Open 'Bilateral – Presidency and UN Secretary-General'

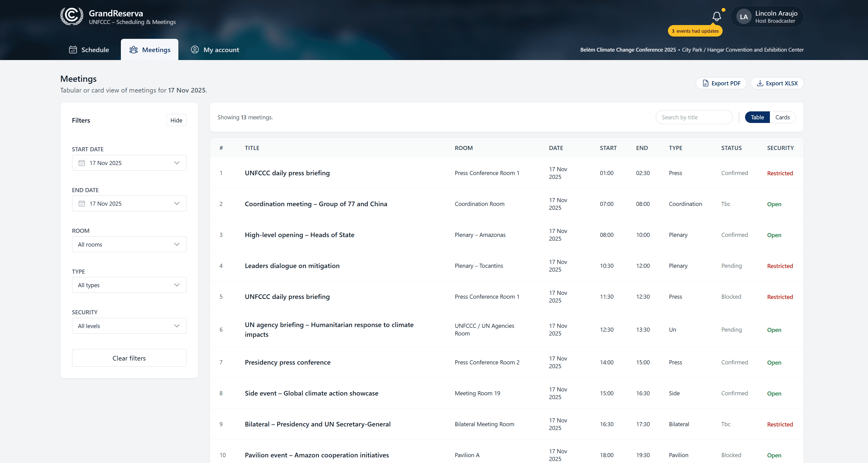point(317,424)
